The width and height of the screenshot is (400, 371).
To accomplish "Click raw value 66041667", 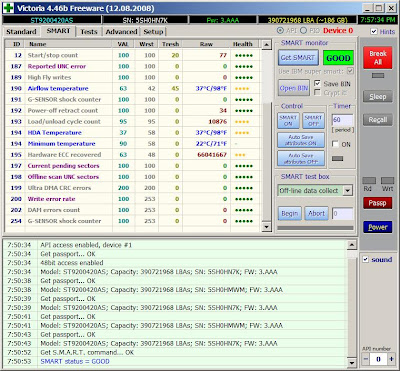I will click(212, 155).
